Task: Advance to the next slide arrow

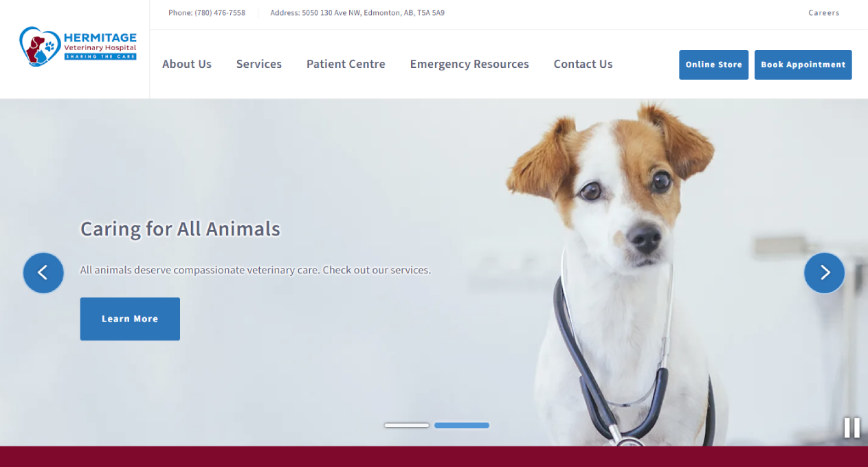Action: (x=824, y=273)
